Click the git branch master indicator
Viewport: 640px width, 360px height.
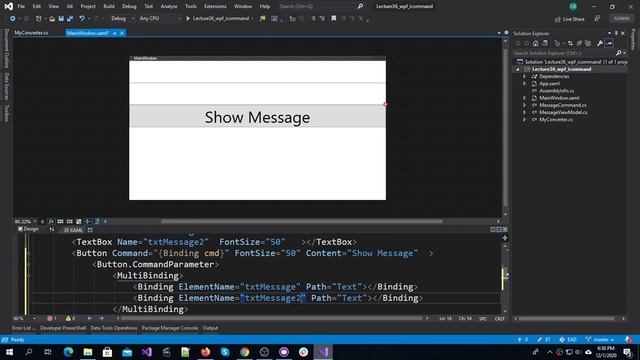[600, 340]
